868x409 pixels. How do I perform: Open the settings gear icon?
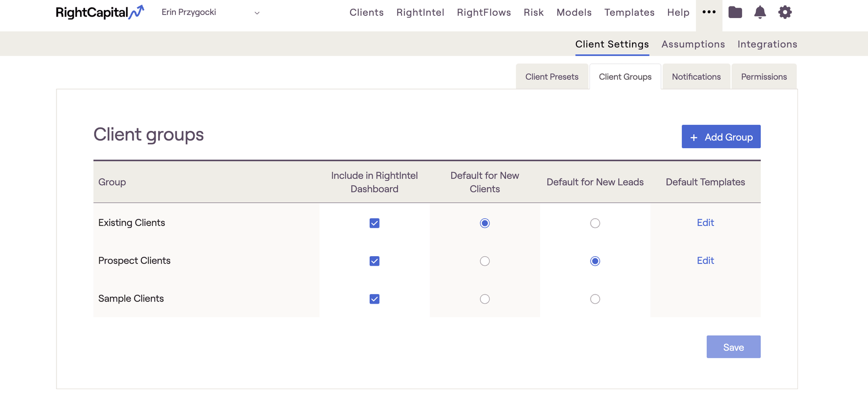[x=785, y=12]
